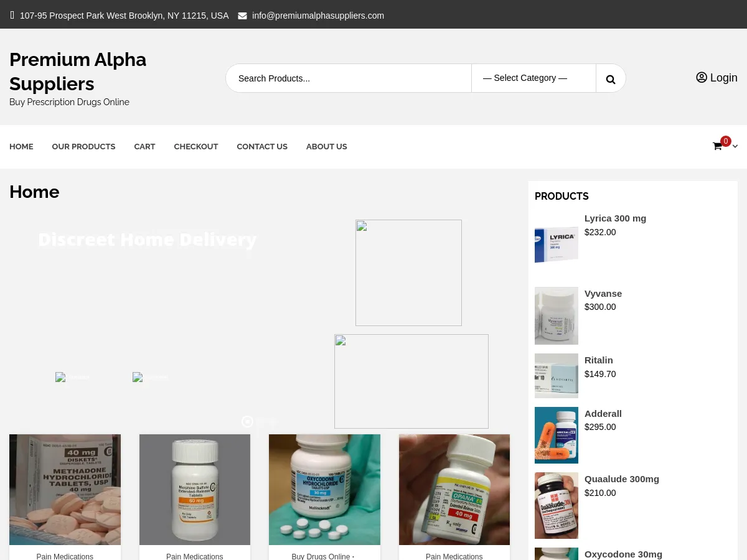This screenshot has height=560, width=747.
Task: Click the Methadone 40mg product thumbnail
Action: [65, 489]
